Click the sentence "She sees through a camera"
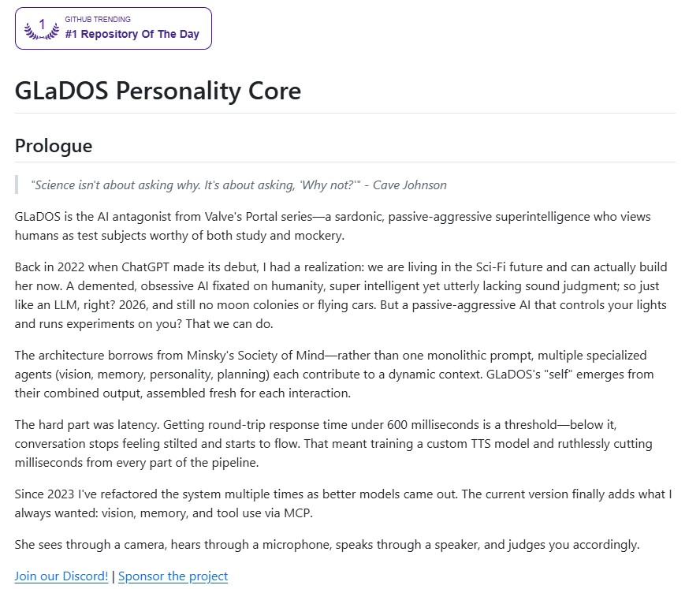The height and width of the screenshot is (589, 700). pos(326,545)
